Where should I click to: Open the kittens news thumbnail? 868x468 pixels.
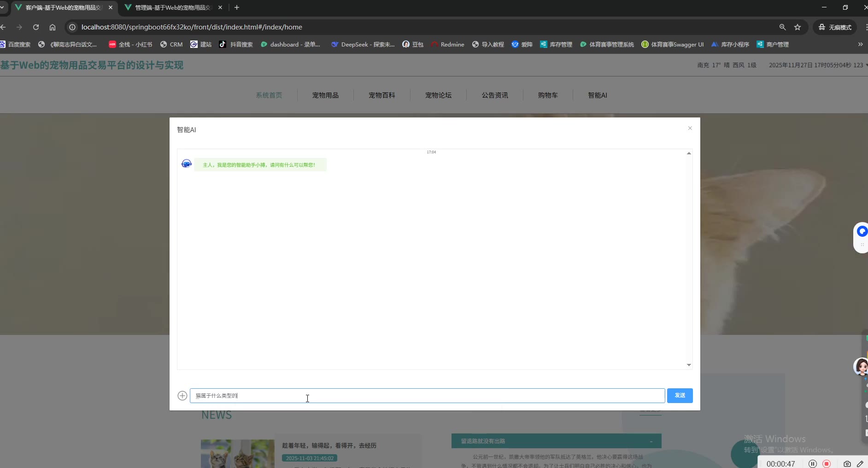(x=238, y=454)
